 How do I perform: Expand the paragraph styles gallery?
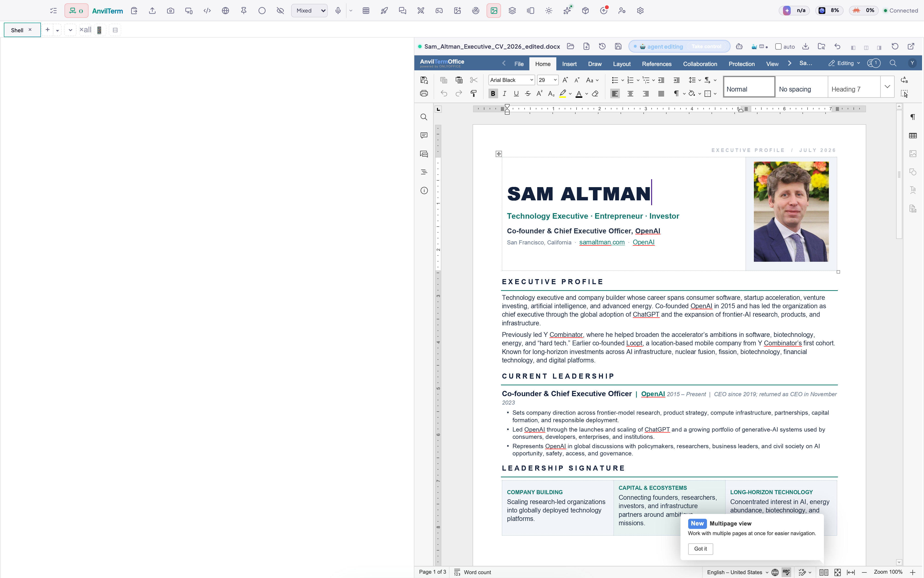[x=887, y=87]
